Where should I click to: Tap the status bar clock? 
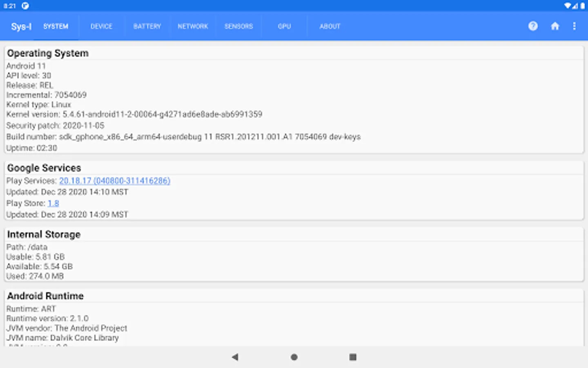pos(9,6)
